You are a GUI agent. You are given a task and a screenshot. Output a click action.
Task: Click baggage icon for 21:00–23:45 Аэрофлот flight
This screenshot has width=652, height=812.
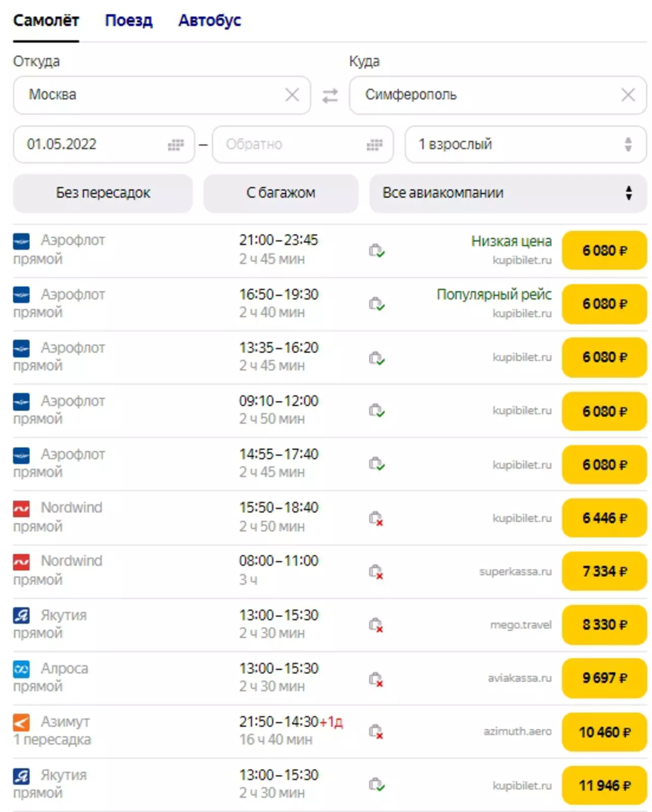376,251
